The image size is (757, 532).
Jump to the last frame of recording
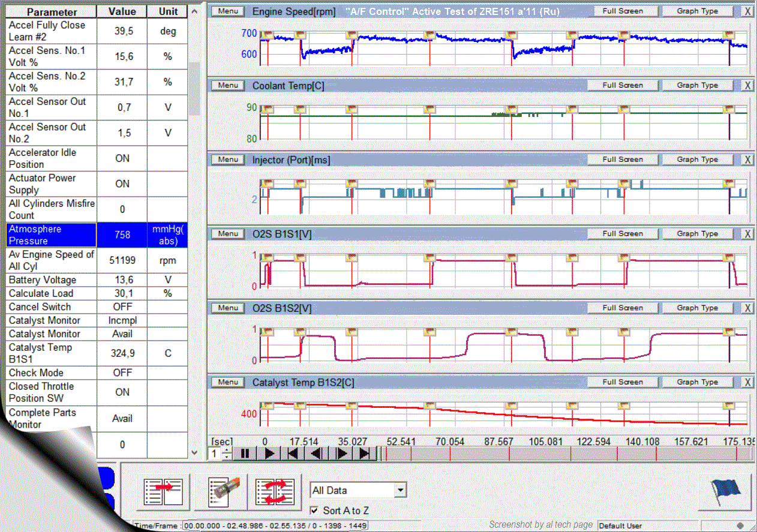(364, 453)
